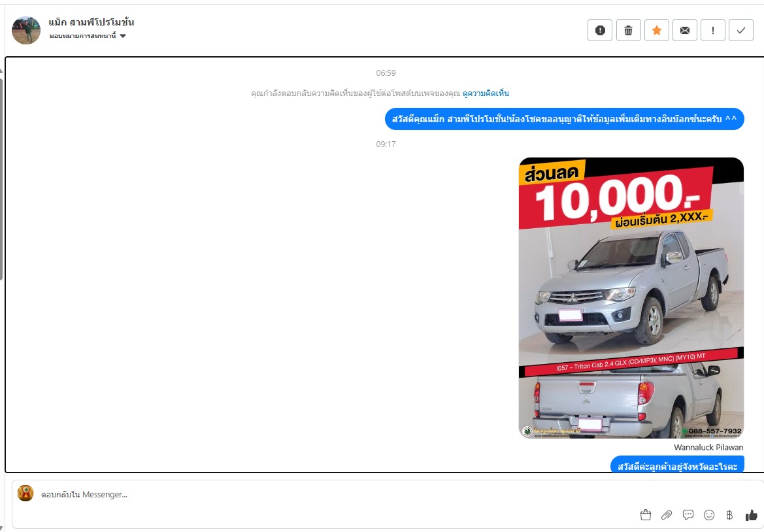Select the page avatar beside the reply box
Viewport: 764px width, 532px height.
click(x=26, y=493)
